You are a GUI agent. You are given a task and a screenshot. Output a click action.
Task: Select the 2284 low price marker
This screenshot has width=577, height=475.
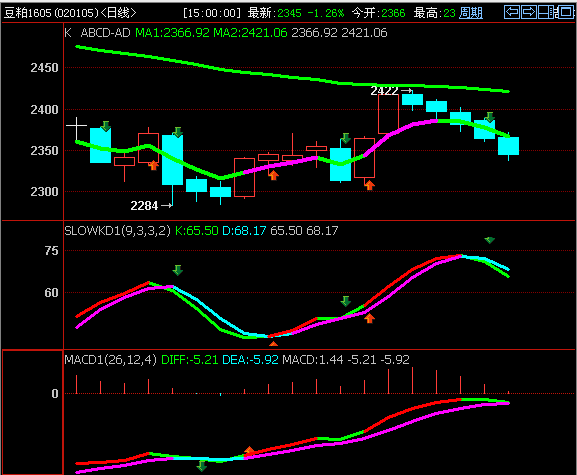[151, 205]
